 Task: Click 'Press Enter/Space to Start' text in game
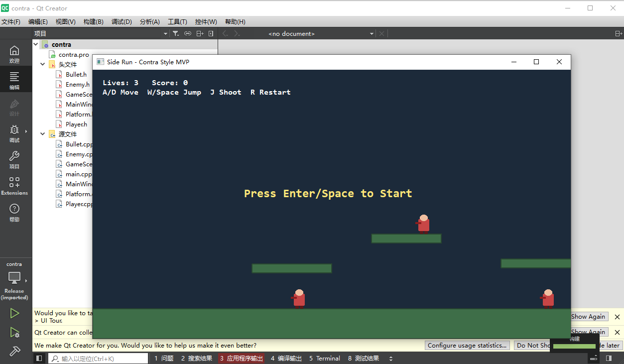point(328,193)
